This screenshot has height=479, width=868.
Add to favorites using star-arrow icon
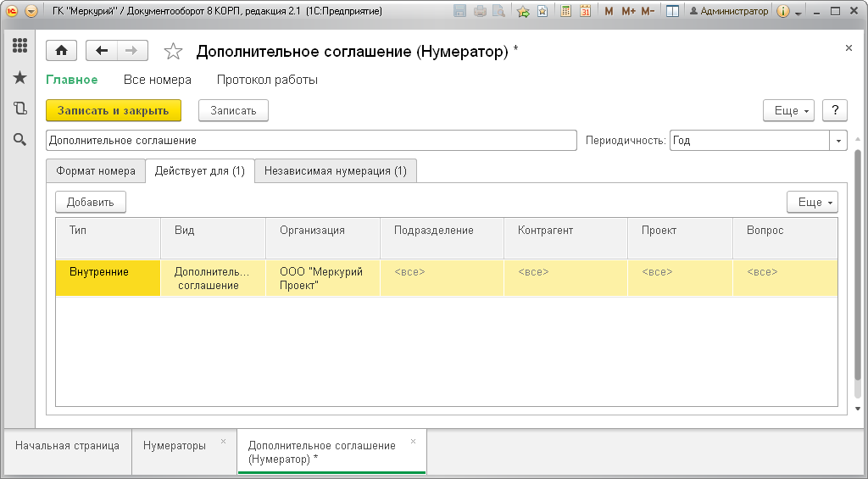[x=523, y=11]
